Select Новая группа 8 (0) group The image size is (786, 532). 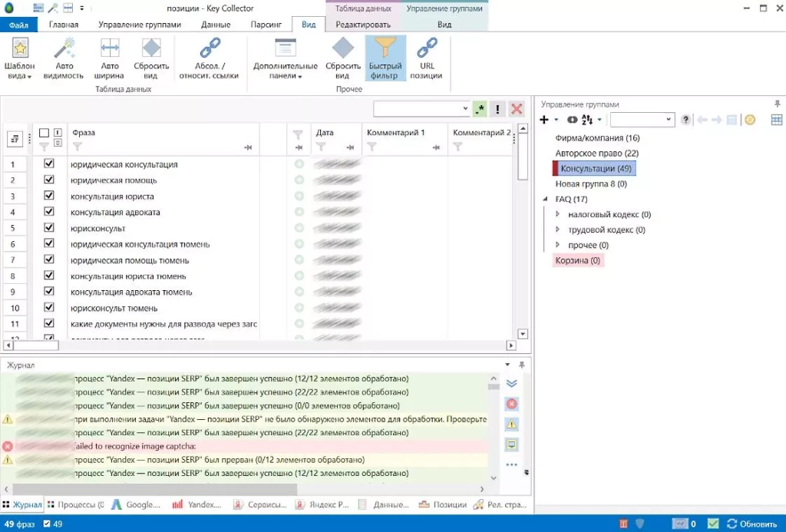(591, 183)
